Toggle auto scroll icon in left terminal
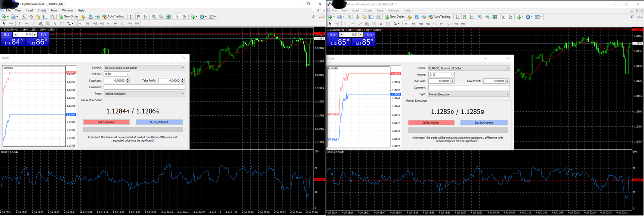644x216 pixels. 177,16
